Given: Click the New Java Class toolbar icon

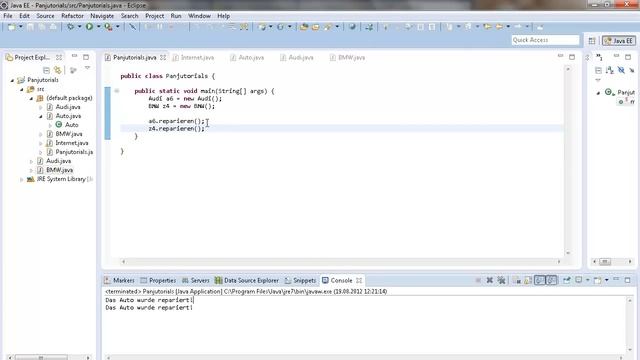Looking at the screenshot, I should 280,27.
